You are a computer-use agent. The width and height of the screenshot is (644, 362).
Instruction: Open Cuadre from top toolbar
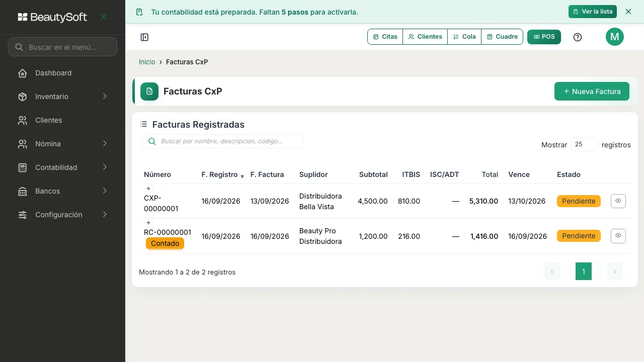502,37
